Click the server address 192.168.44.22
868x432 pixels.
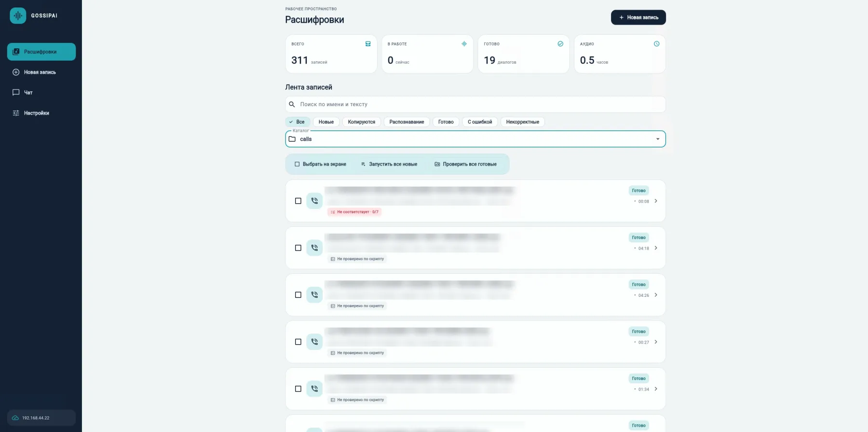click(x=36, y=418)
